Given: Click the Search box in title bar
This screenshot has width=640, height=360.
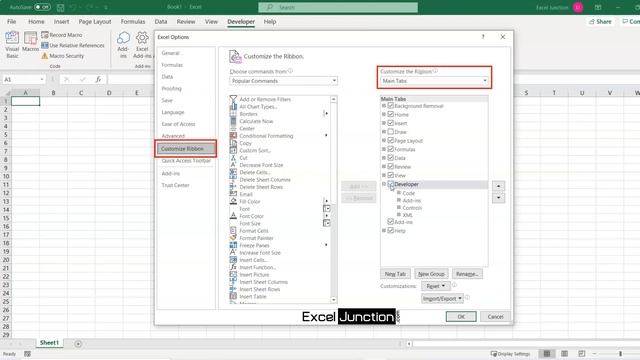Looking at the screenshot, I should [338, 7].
